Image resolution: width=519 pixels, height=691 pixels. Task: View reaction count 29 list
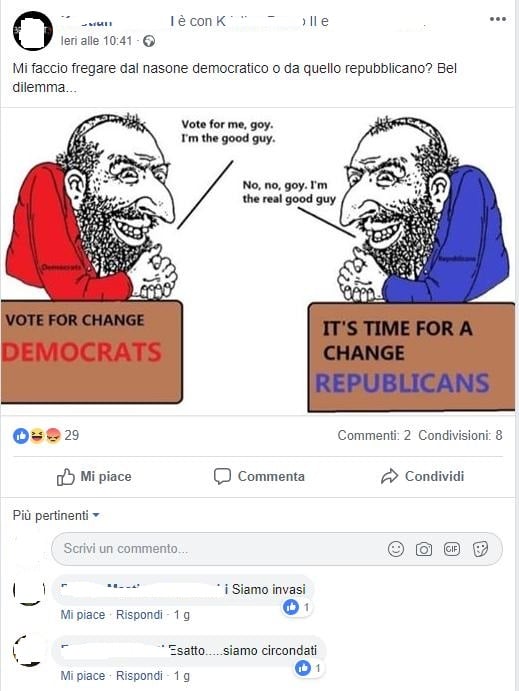[72, 435]
